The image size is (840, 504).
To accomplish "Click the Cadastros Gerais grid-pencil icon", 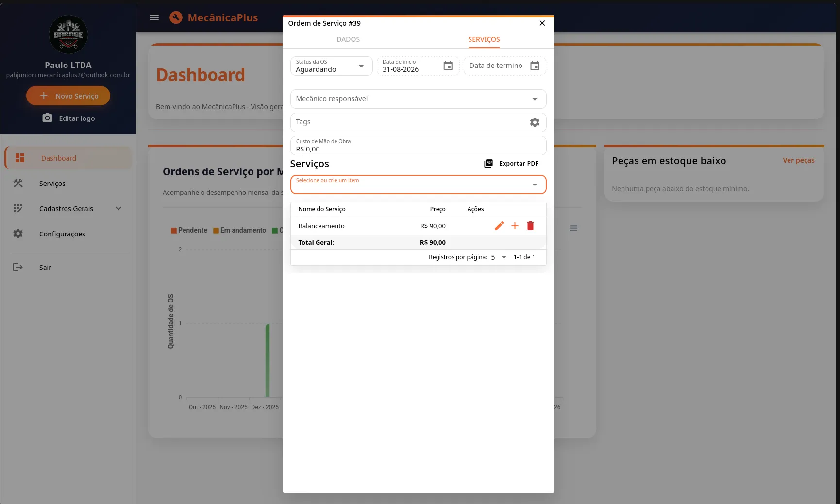I will coord(18,208).
